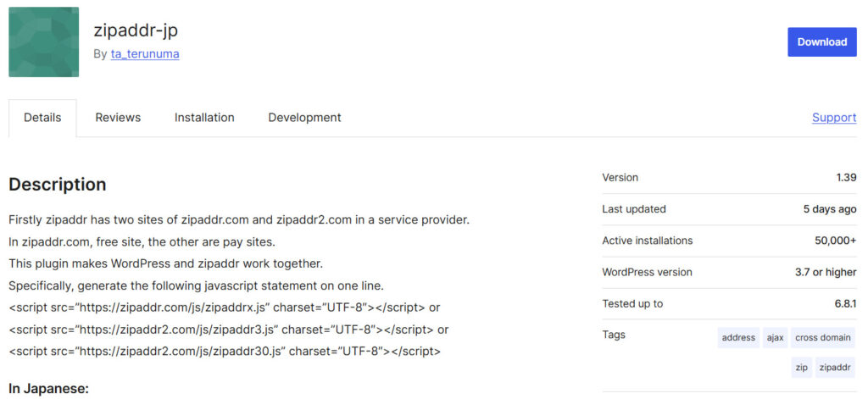This screenshot has height=399, width=868.
Task: Open the zip tag
Action: pyautogui.click(x=802, y=368)
